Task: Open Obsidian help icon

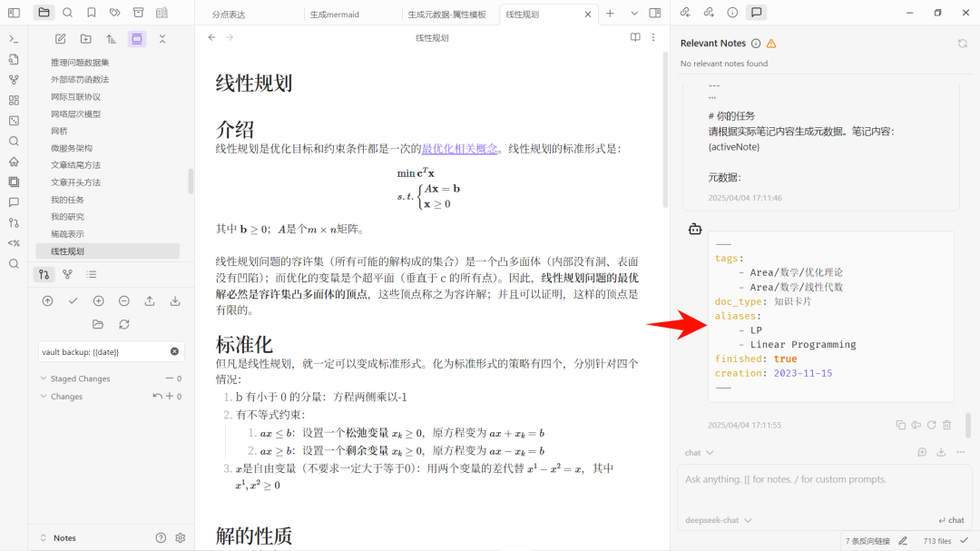Action: tap(161, 538)
